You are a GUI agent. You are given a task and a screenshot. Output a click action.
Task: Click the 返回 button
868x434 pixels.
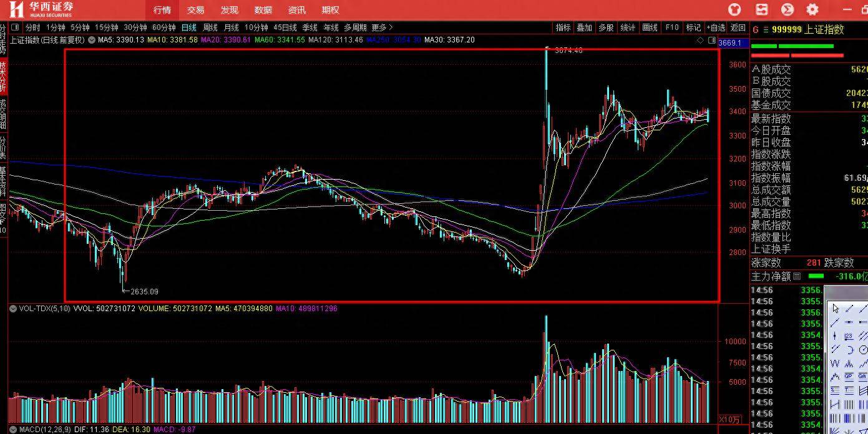pos(738,27)
